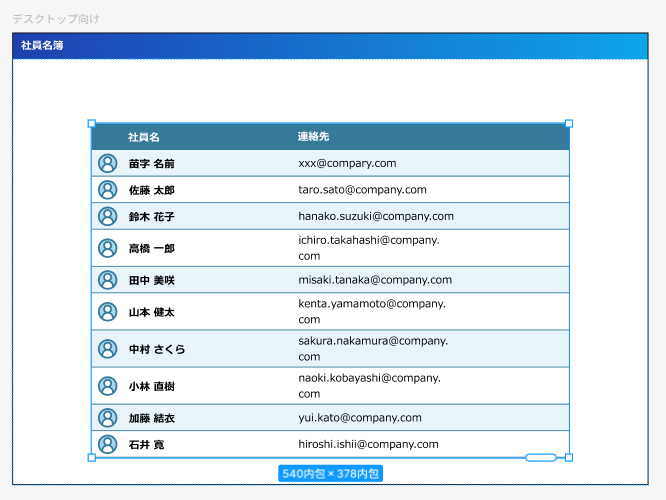
Task: Select the name 佐藤 太郎
Action: (x=152, y=190)
